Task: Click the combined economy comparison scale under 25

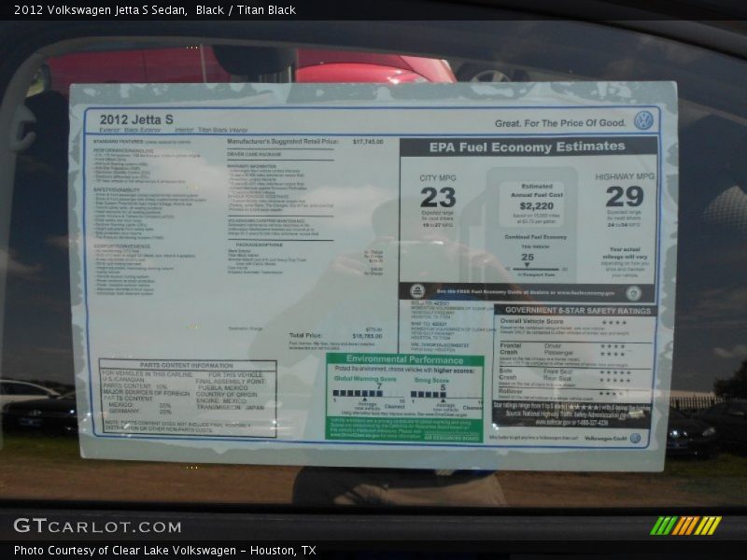Action: coord(536,269)
